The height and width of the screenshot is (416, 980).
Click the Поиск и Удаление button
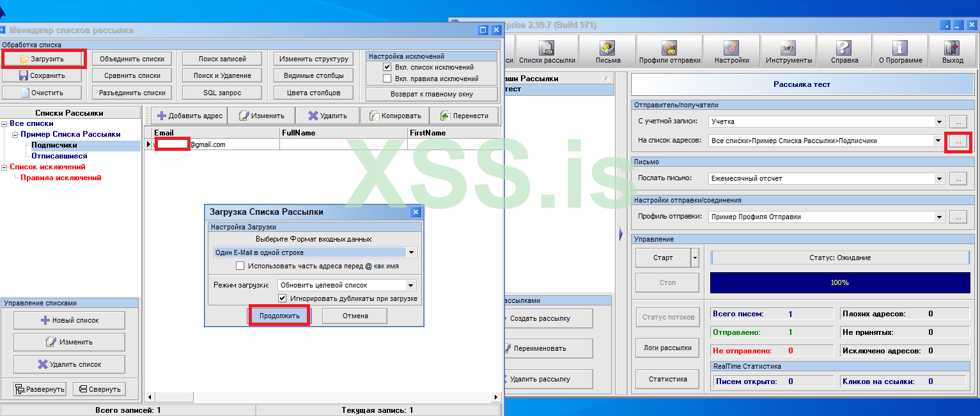tap(222, 75)
